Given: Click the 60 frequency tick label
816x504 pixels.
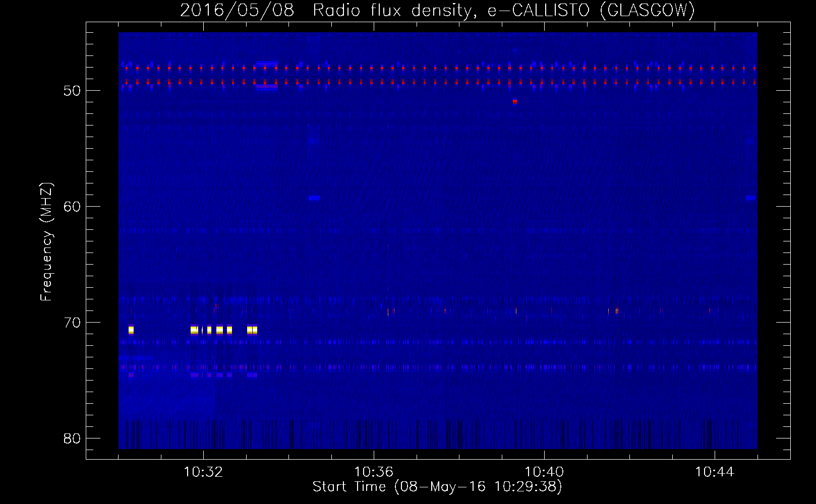Looking at the screenshot, I should coord(72,207).
